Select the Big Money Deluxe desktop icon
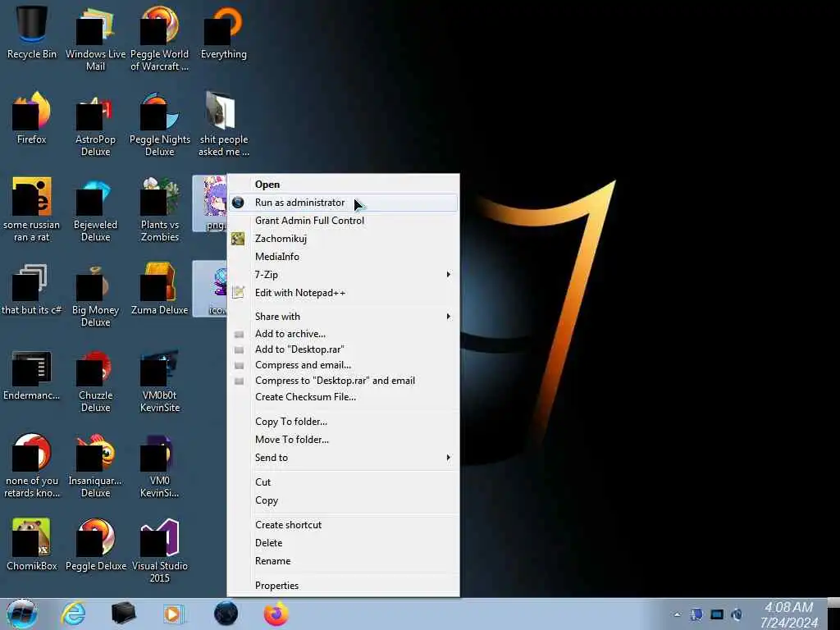The width and height of the screenshot is (840, 630). [95, 294]
